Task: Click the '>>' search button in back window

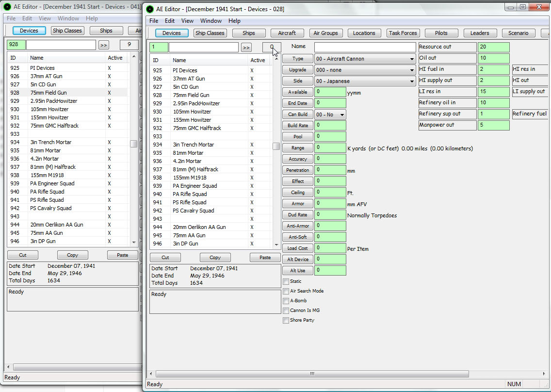Action: (104, 45)
